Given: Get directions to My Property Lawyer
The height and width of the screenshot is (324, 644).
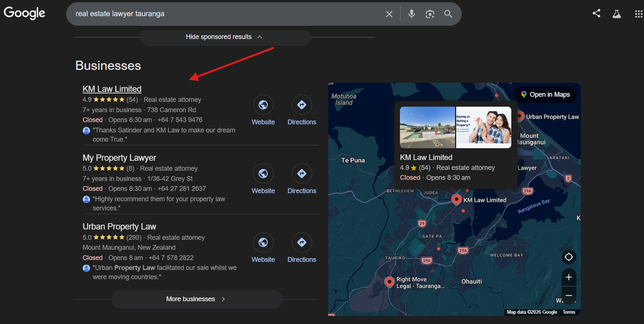Looking at the screenshot, I should click(302, 174).
